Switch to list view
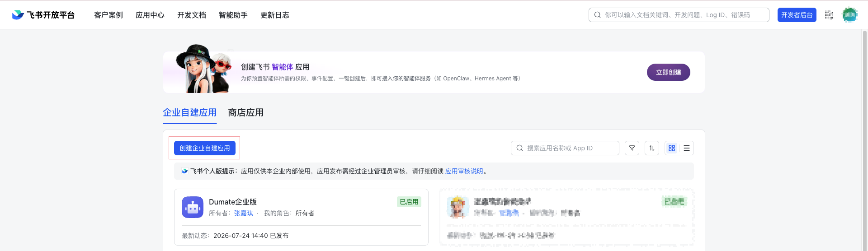 (x=686, y=148)
